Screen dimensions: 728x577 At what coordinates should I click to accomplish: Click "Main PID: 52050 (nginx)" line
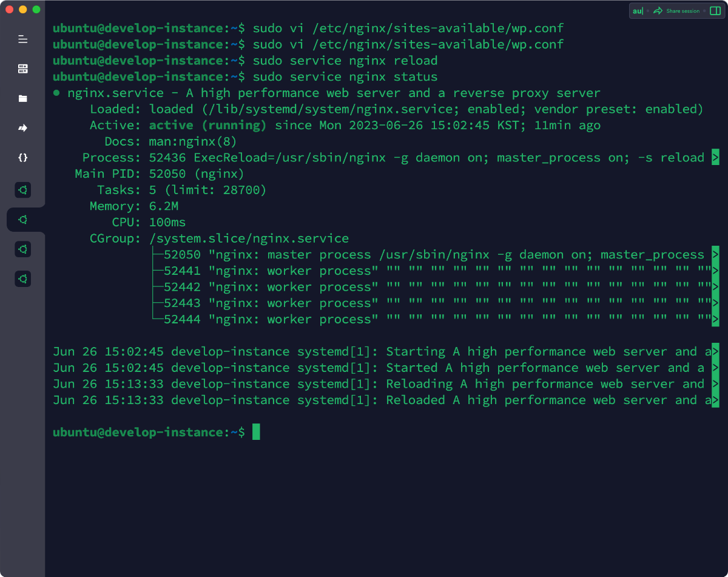click(x=160, y=174)
